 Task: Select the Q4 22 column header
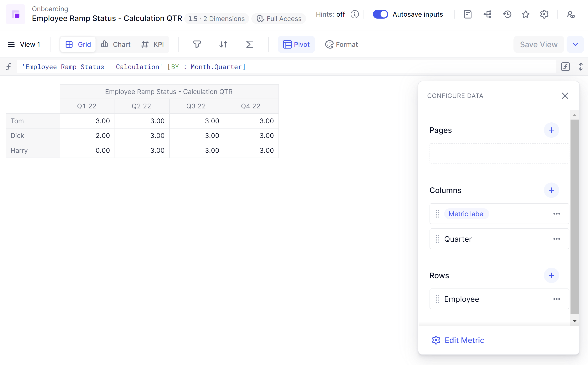tap(251, 106)
